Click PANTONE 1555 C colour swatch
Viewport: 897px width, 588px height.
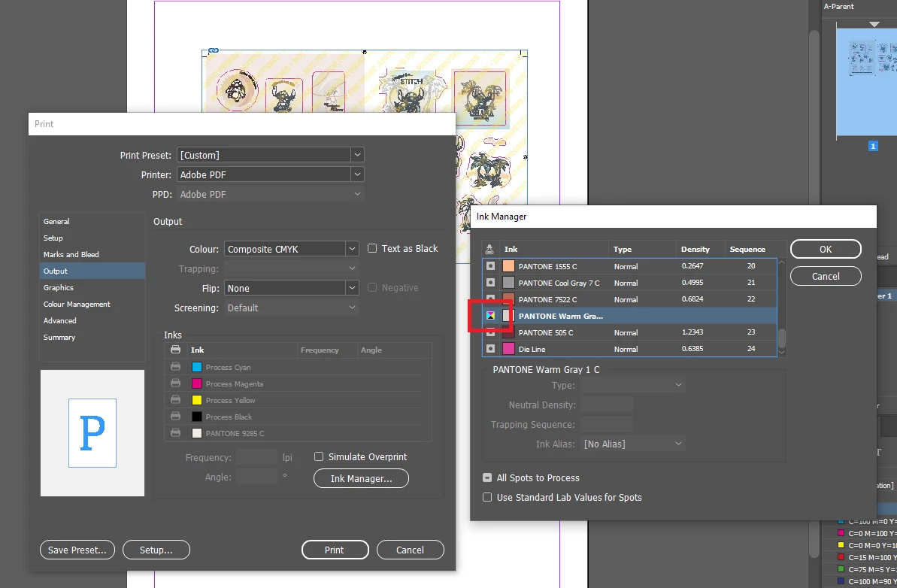tap(508, 266)
